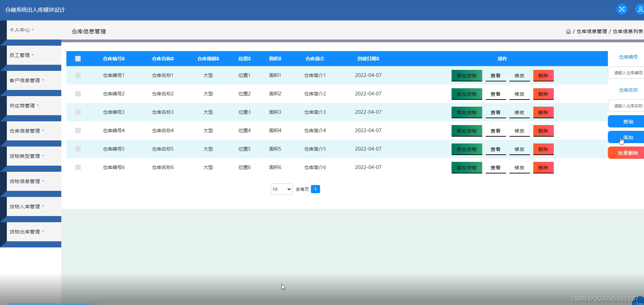Expand the 员工管理 sidebar menu
The image size is (644, 305).
click(34, 55)
